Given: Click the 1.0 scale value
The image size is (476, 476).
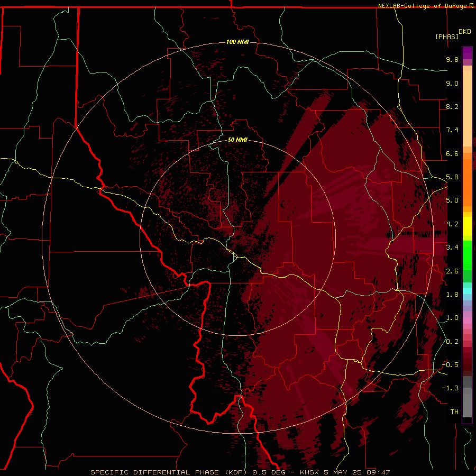Looking at the screenshot, I should tap(452, 318).
